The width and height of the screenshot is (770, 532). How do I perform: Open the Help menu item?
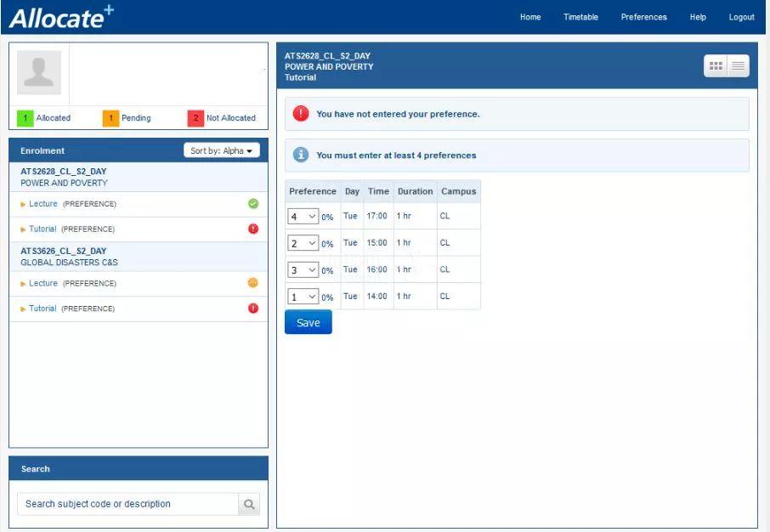point(698,17)
